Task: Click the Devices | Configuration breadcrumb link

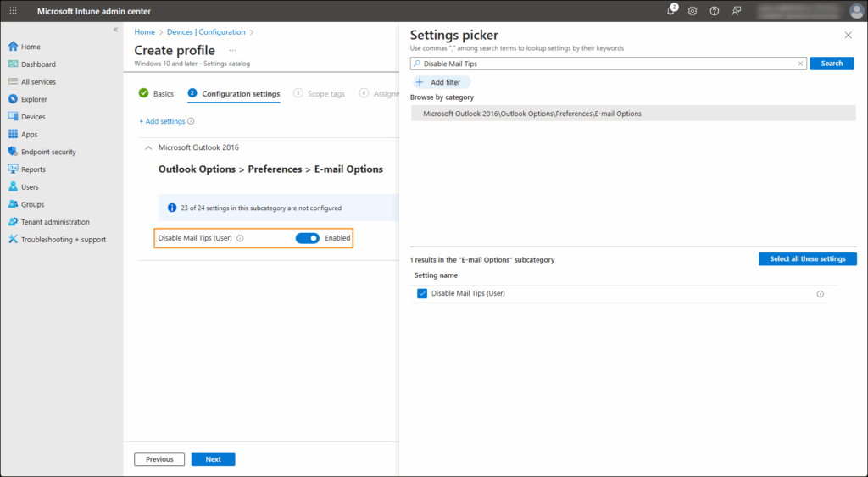Action: [x=206, y=32]
